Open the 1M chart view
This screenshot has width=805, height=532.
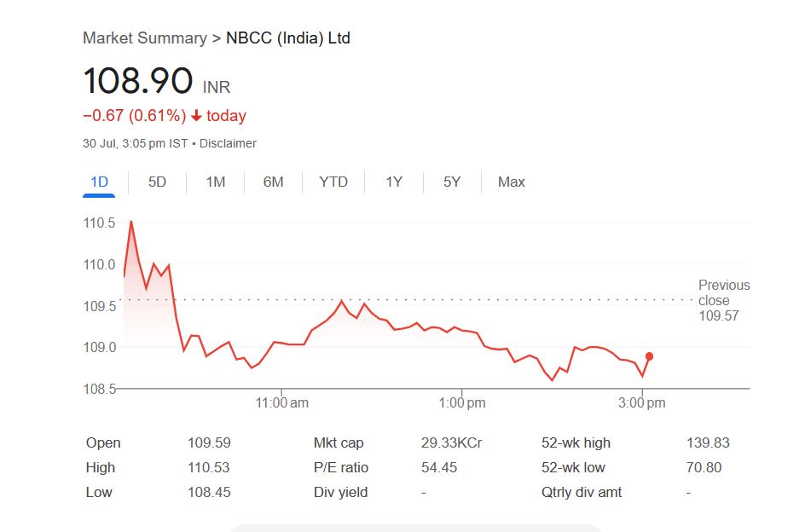tap(216, 182)
